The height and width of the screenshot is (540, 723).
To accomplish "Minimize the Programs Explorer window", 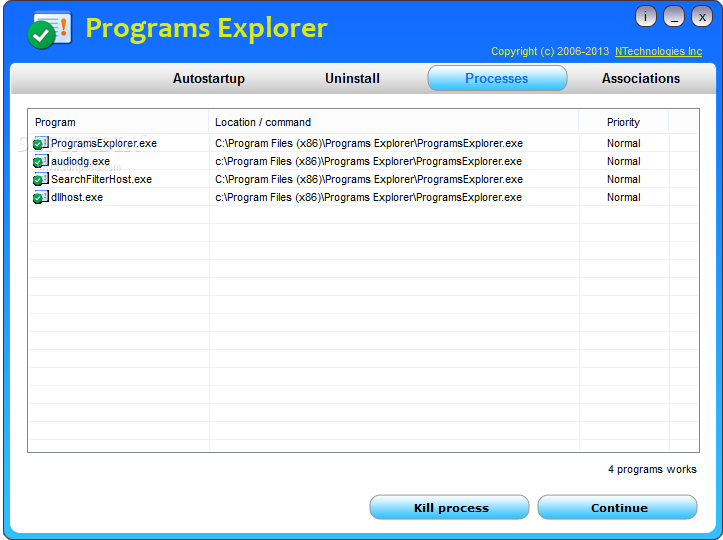I will 674,17.
